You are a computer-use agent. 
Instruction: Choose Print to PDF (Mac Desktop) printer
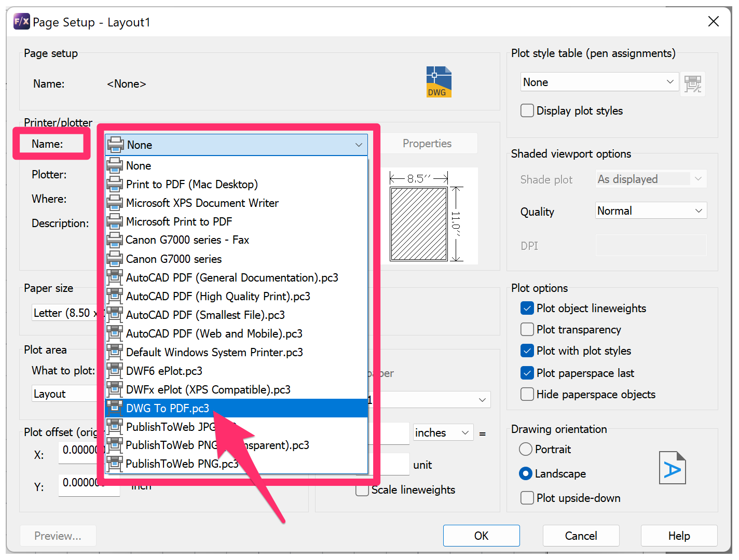[x=237, y=185]
